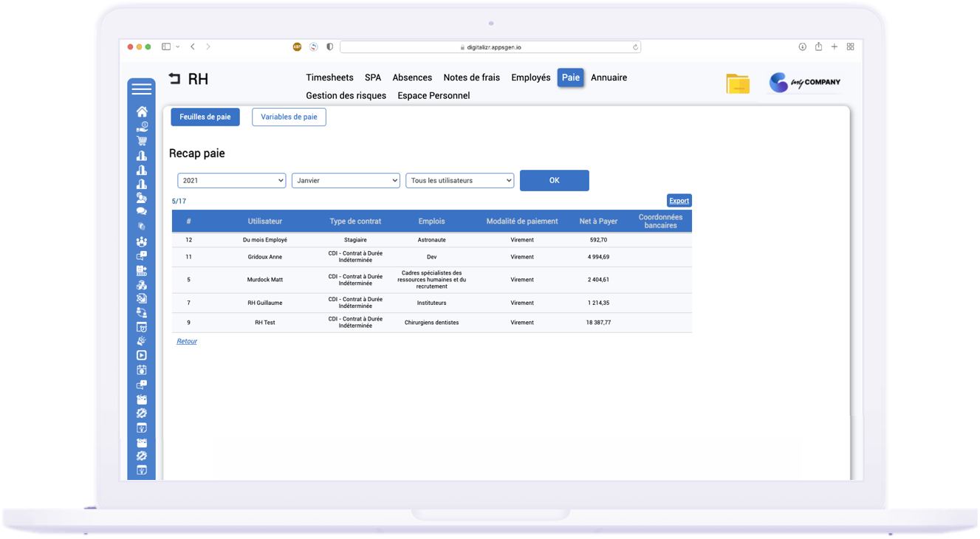Open the shopping cart sidebar icon
The width and height of the screenshot is (980, 539).
tap(142, 140)
